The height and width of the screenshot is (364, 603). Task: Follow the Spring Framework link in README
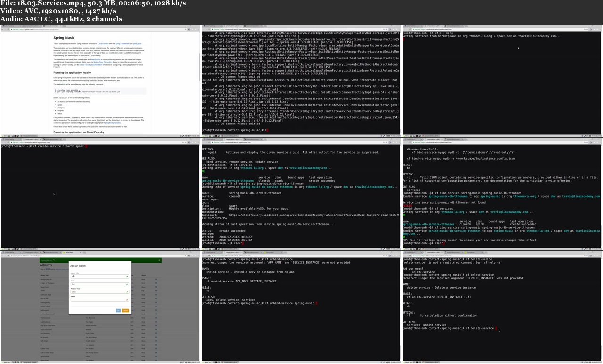(122, 43)
